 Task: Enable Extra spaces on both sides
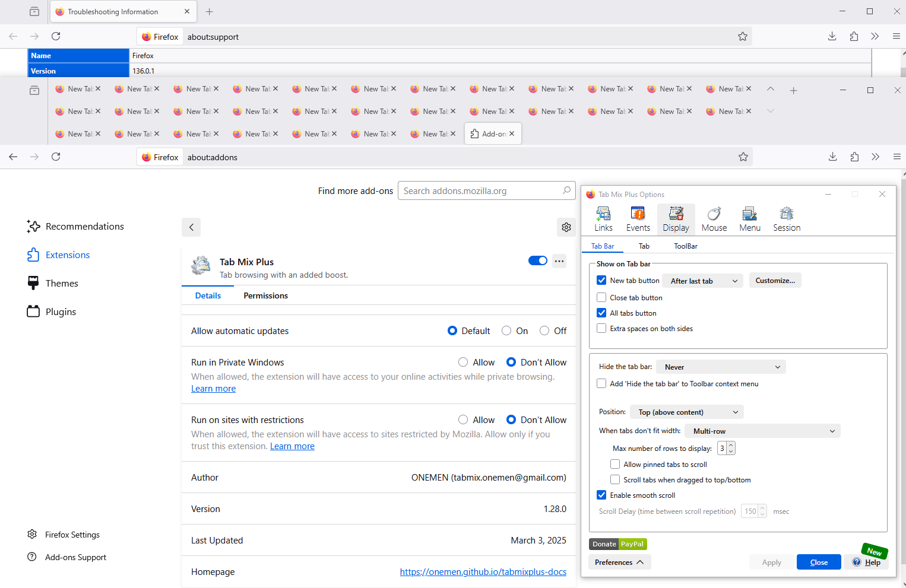[x=601, y=329]
